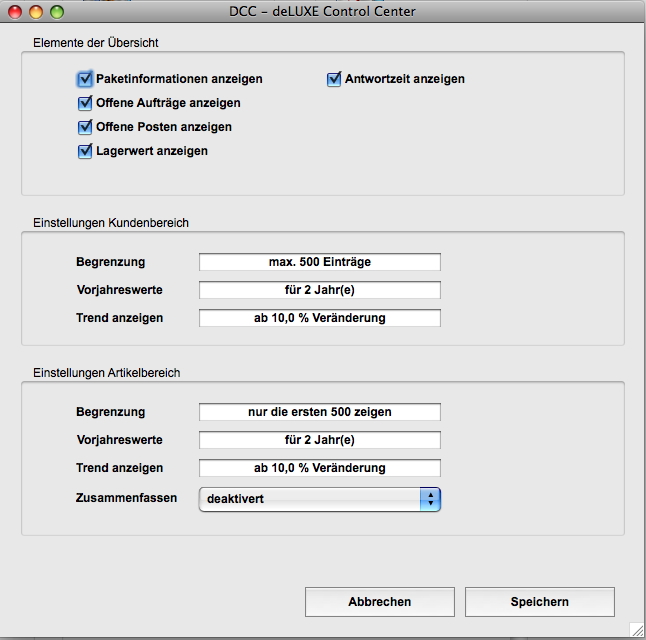
Task: Click the Zusammenfassen label text
Action: pos(126,497)
